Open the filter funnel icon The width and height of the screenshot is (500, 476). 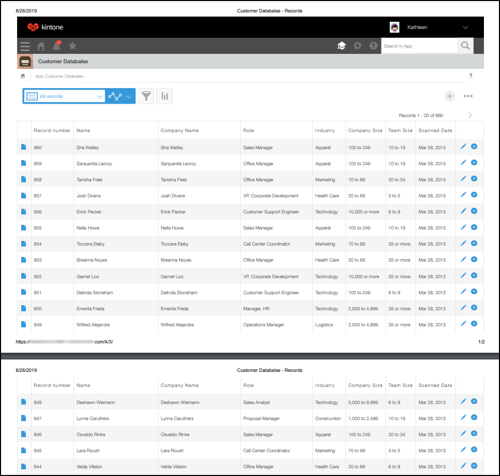[146, 96]
